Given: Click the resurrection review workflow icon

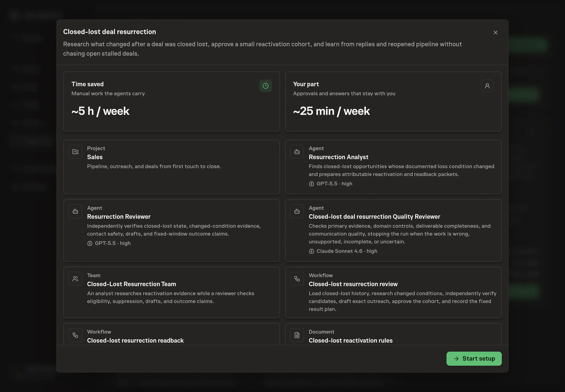Looking at the screenshot, I should click(x=297, y=279).
